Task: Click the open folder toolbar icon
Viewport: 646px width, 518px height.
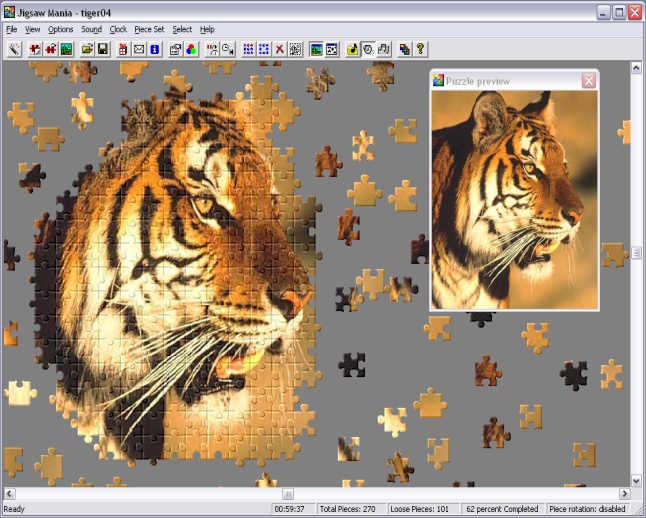Action: click(87, 48)
